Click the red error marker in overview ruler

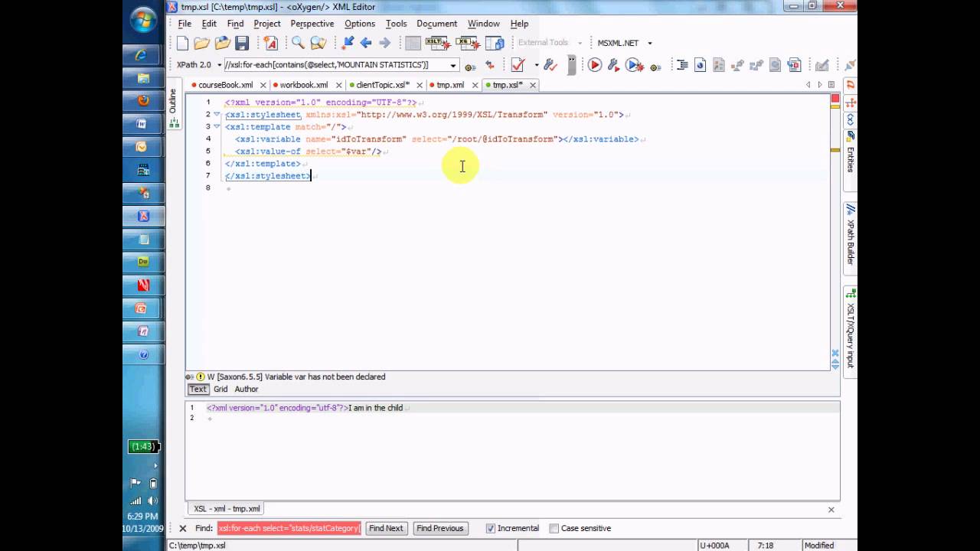pos(835,99)
